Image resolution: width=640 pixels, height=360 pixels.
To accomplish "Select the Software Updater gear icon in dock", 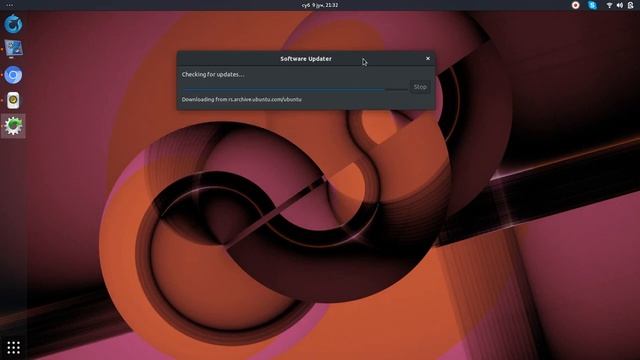I will point(13,126).
